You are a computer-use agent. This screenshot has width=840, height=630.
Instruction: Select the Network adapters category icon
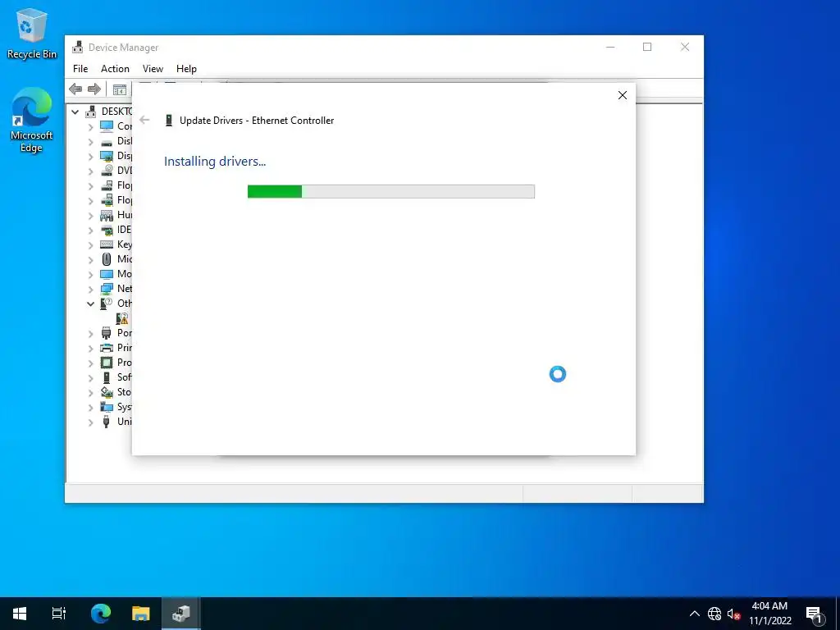tap(107, 289)
